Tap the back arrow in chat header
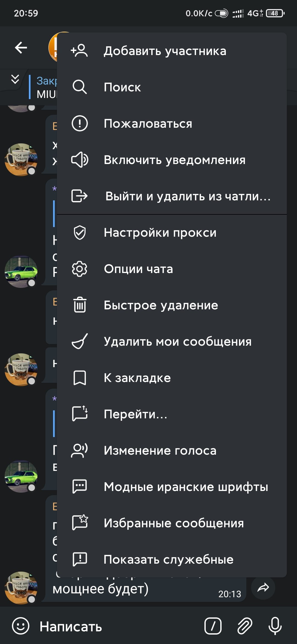Viewport: 297px width, 644px height. (21, 48)
